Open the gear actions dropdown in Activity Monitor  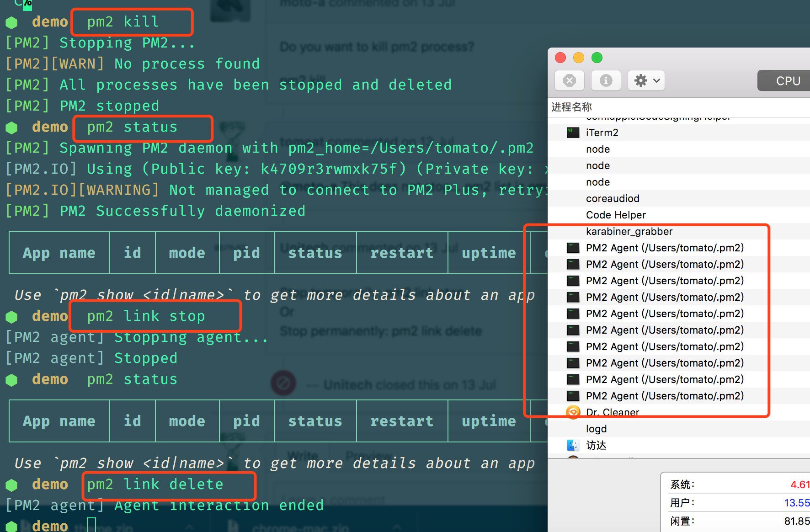pos(646,81)
